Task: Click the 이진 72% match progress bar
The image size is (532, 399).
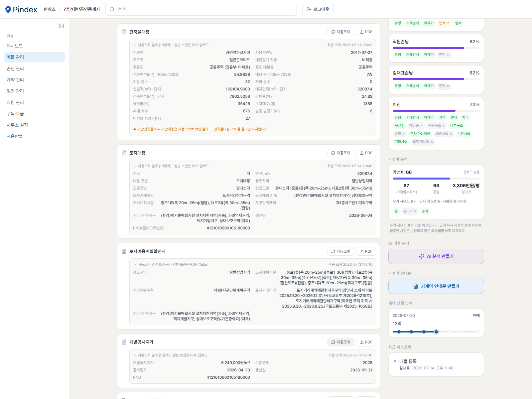Action: (x=436, y=111)
